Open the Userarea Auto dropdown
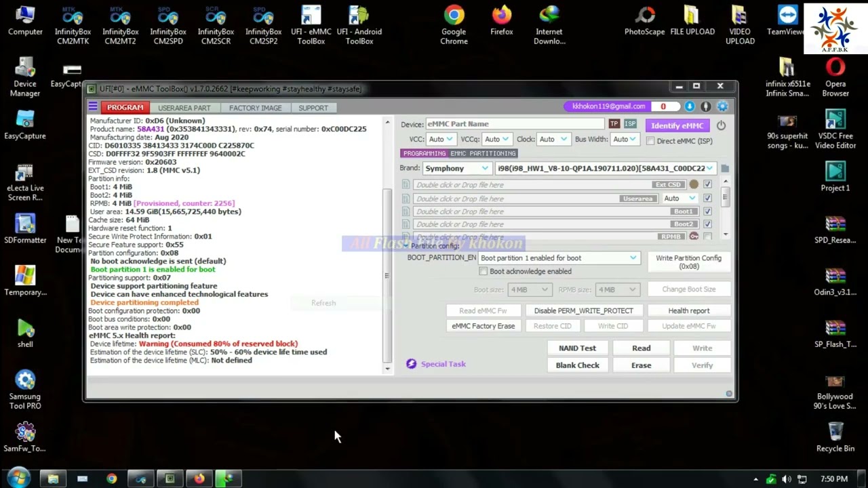Viewport: 868px width, 488px height. tap(680, 199)
